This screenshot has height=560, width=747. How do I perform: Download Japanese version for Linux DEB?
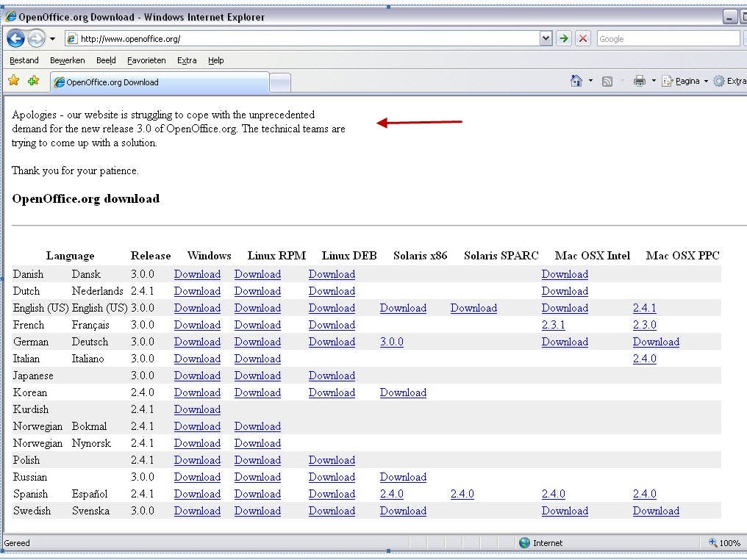pos(332,376)
